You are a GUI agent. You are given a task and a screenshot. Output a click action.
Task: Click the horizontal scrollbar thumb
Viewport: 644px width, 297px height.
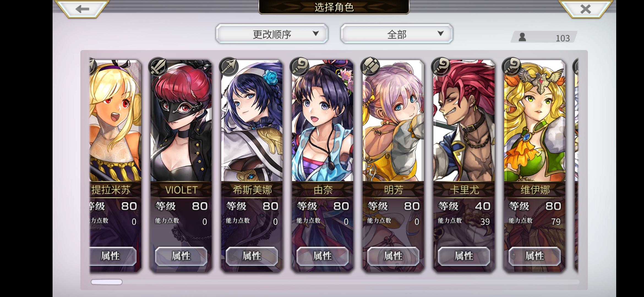(107, 282)
